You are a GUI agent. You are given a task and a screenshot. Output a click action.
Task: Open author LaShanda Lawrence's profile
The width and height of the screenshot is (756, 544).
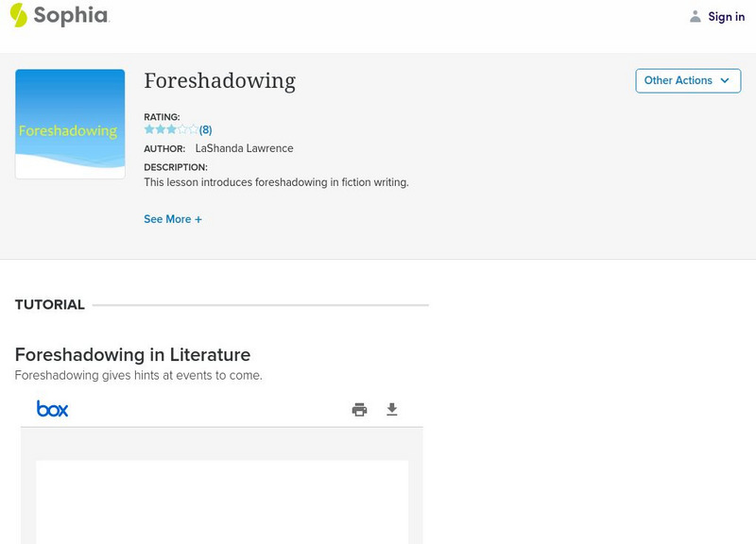click(x=244, y=148)
